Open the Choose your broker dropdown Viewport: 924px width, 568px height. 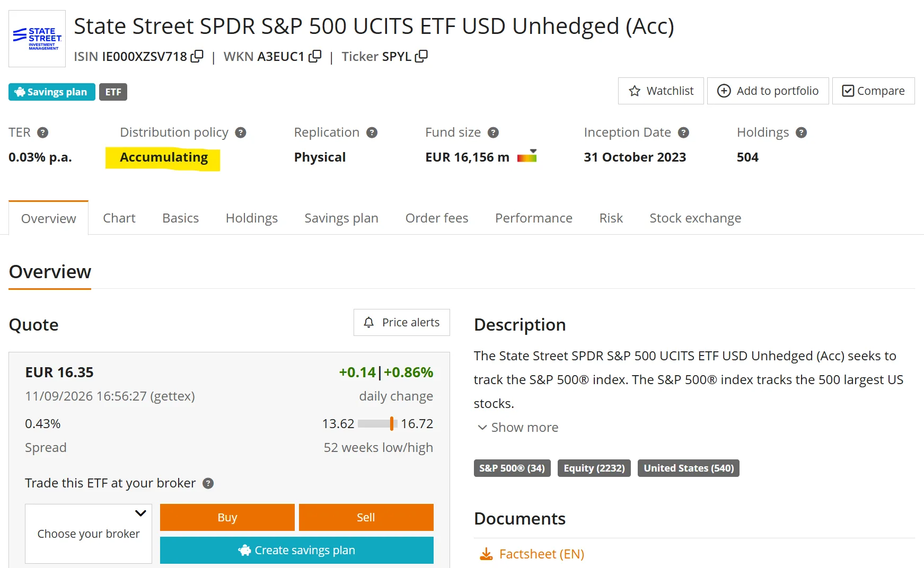point(89,534)
